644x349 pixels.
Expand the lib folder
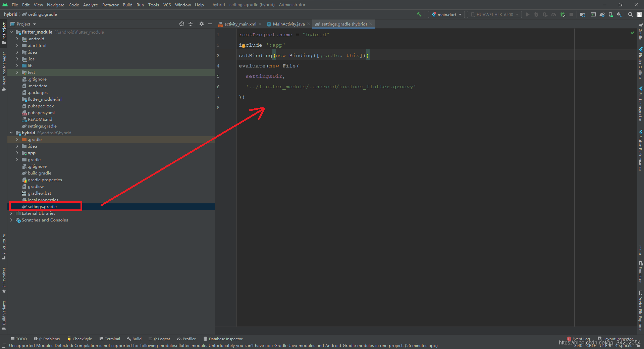tap(17, 65)
